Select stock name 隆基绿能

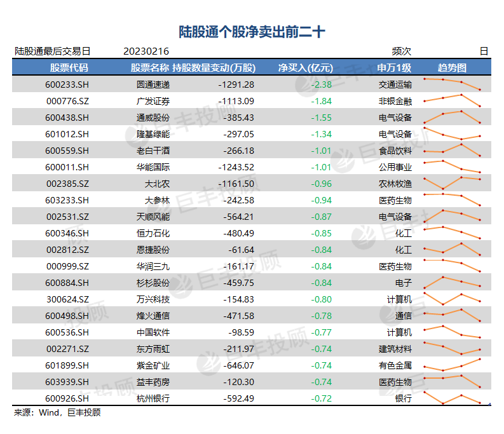(153, 134)
